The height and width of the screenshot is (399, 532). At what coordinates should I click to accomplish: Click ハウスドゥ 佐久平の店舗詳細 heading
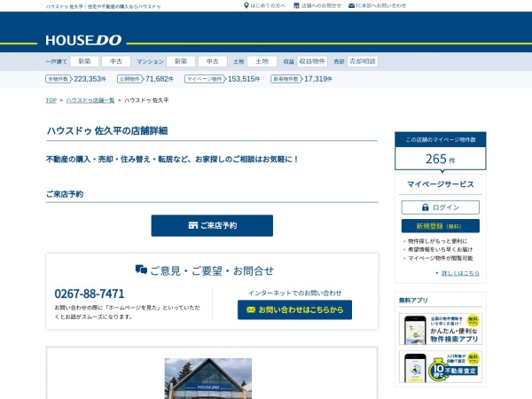coord(107,131)
